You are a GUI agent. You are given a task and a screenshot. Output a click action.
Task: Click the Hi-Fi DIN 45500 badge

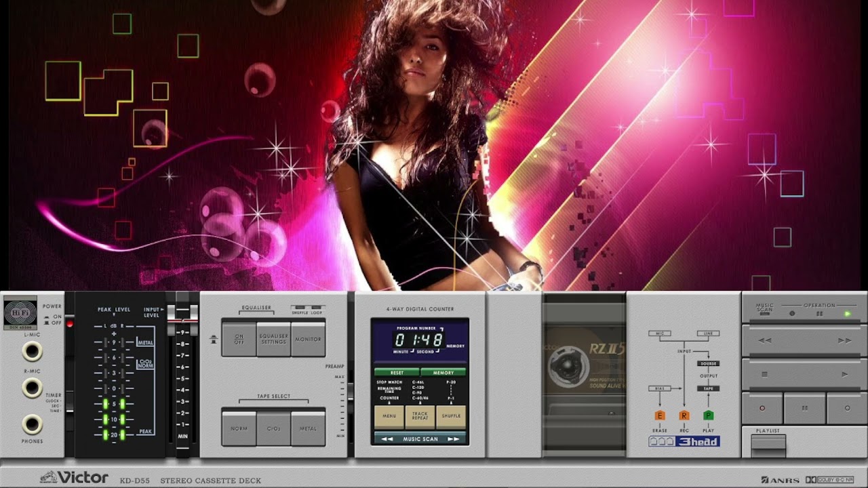[x=20, y=312]
